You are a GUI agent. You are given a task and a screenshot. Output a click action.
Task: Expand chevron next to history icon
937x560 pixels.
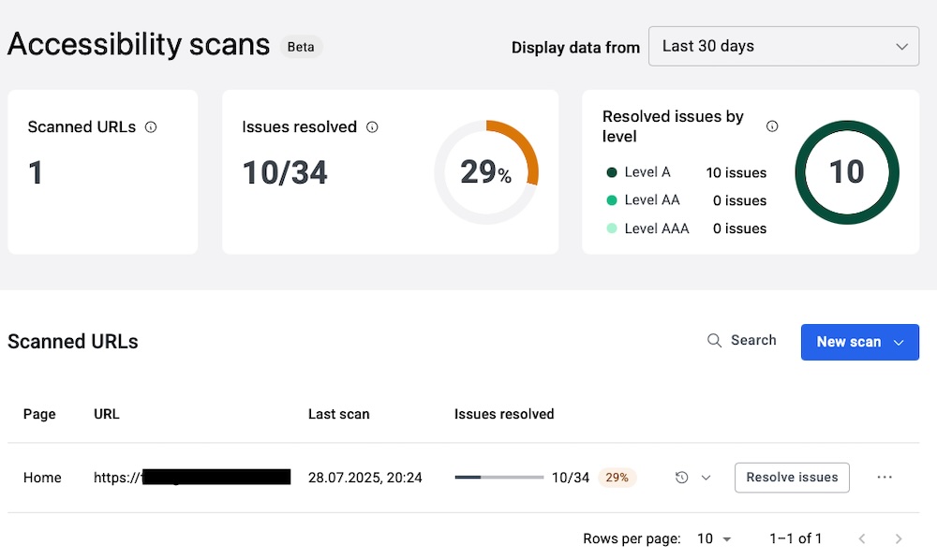(706, 478)
